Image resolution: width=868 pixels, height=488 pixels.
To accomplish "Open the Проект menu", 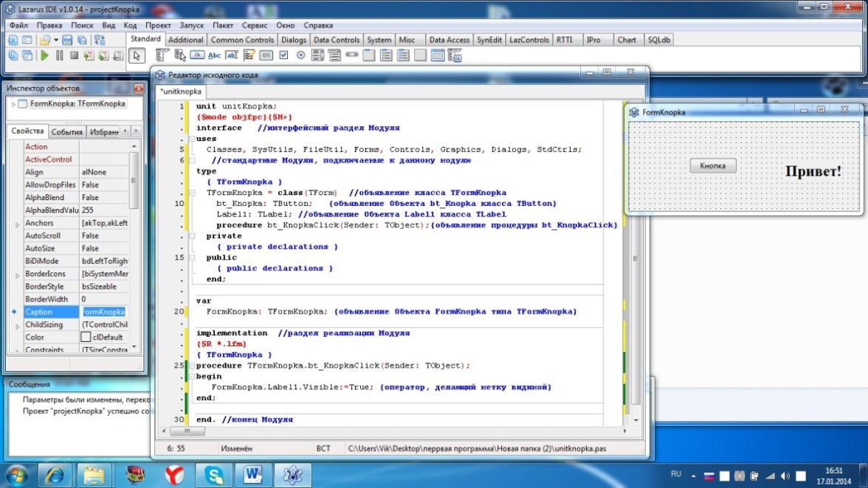I will coord(158,25).
